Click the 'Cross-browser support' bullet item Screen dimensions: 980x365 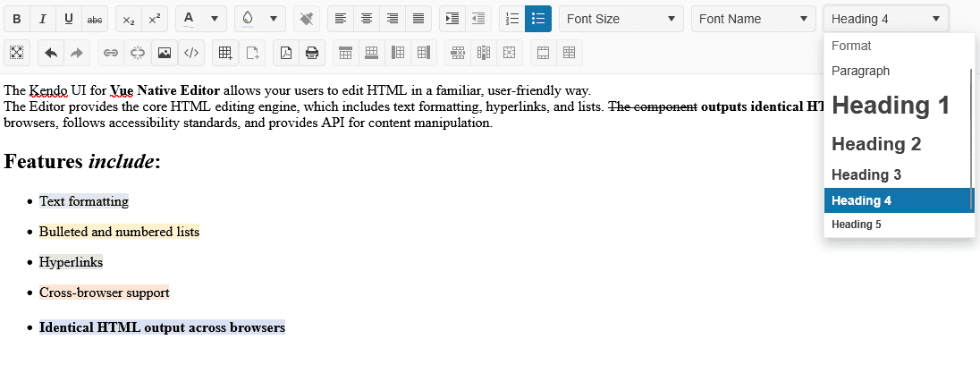tap(105, 293)
